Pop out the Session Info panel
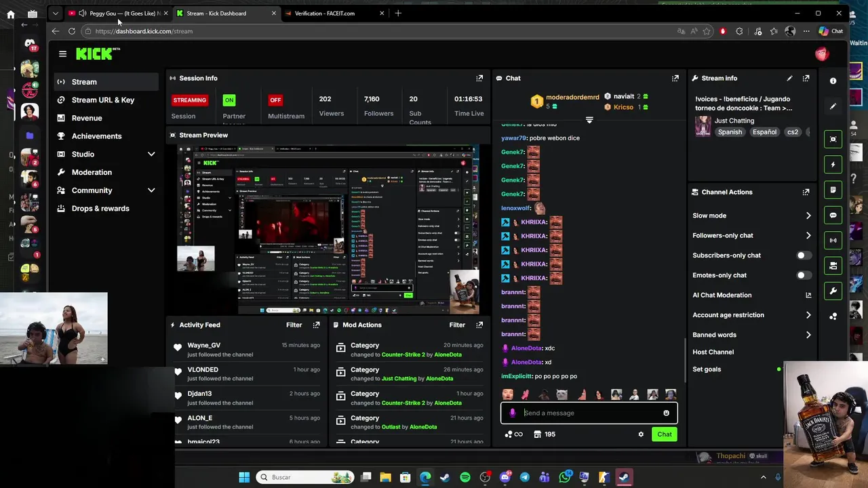This screenshot has width=868, height=488. click(x=479, y=78)
